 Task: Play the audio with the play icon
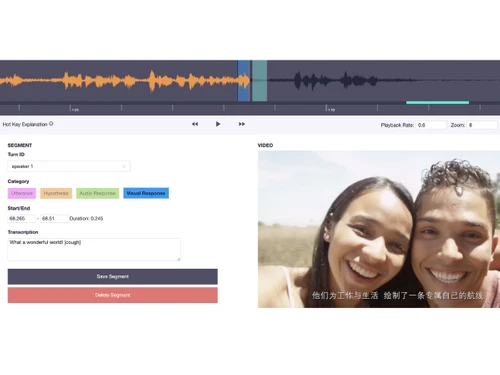tap(218, 124)
